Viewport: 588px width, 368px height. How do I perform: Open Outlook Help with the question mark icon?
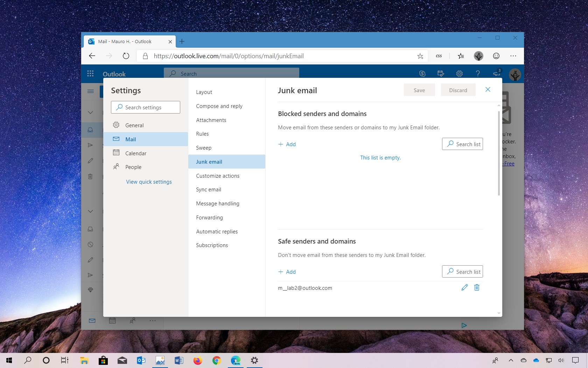[478, 74]
